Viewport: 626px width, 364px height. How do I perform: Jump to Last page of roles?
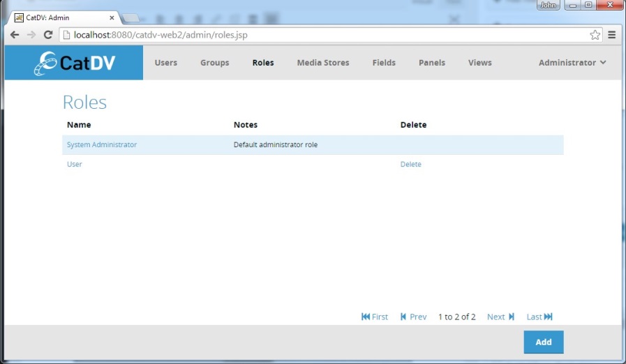(539, 317)
